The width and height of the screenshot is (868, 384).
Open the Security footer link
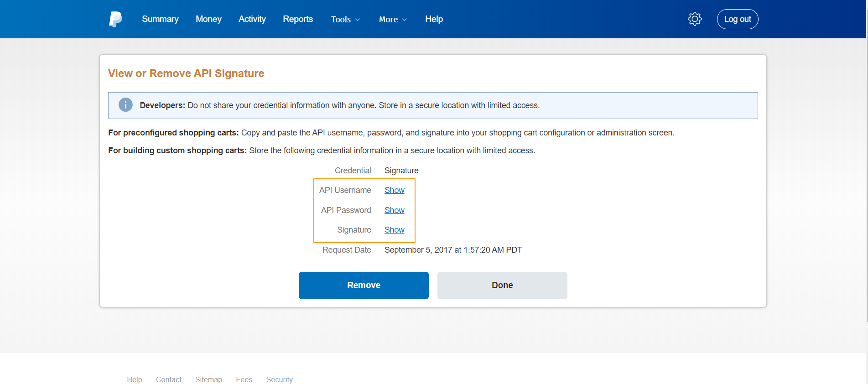click(x=279, y=379)
